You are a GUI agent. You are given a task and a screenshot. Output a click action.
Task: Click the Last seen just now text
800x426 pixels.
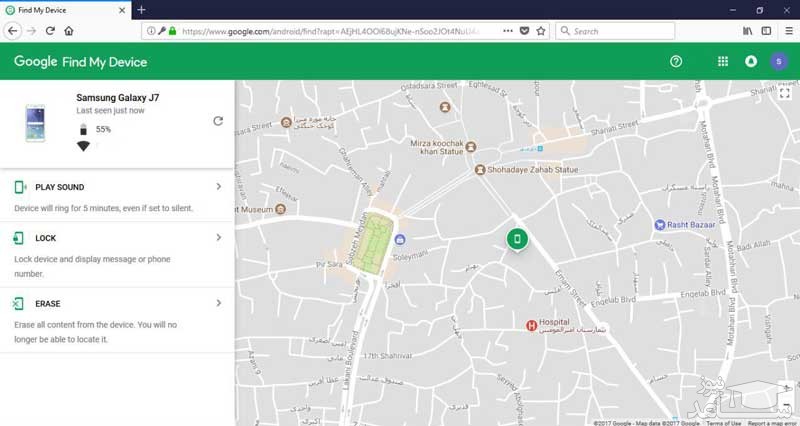tap(110, 111)
